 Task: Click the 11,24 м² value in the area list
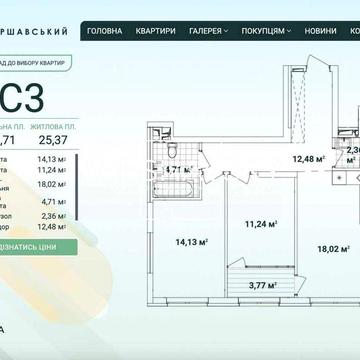(52, 170)
